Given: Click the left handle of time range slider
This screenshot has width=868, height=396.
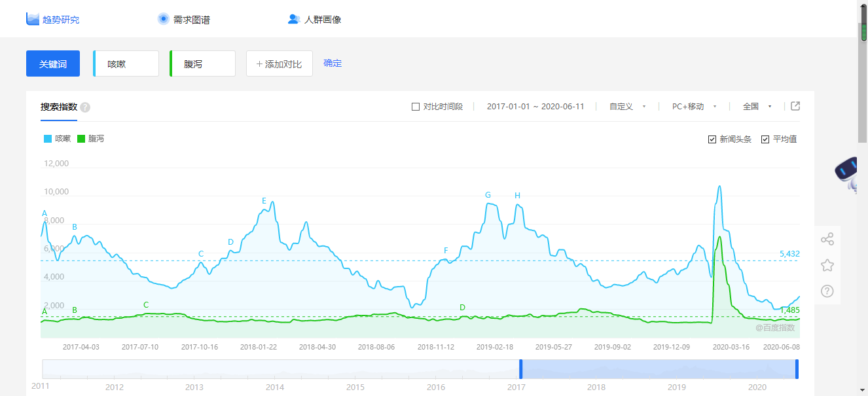Looking at the screenshot, I should pyautogui.click(x=521, y=369).
